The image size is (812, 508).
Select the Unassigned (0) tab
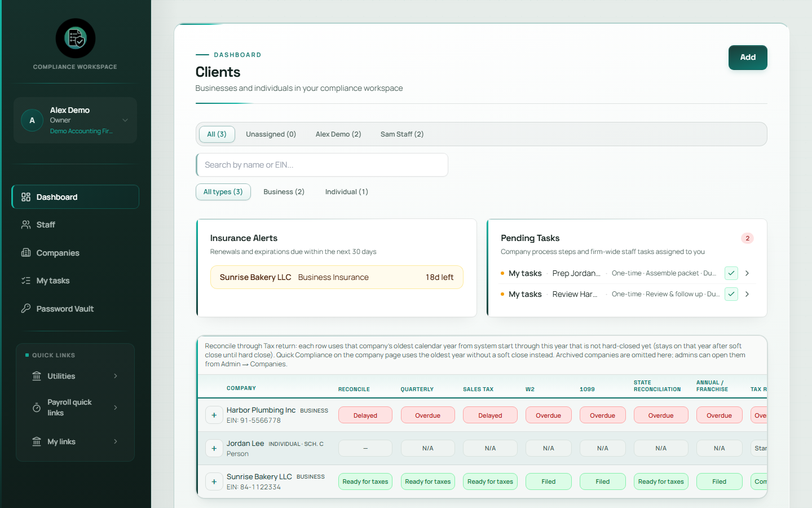coord(271,134)
